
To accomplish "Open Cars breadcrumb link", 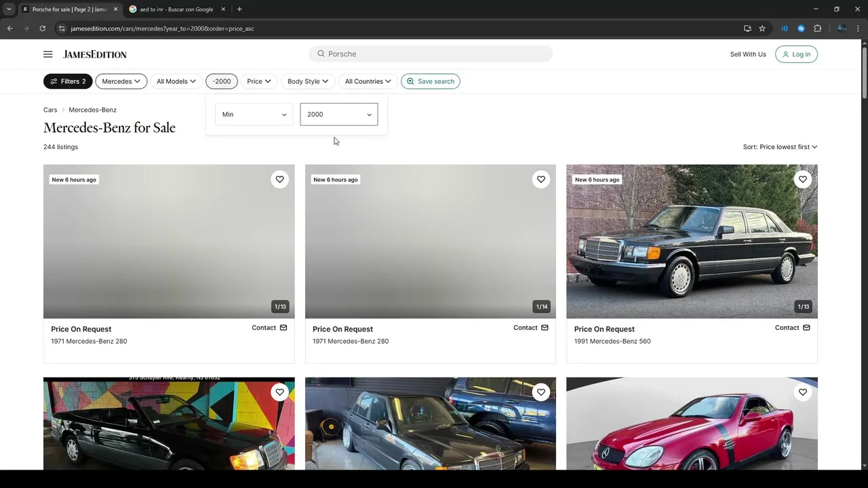I will [50, 110].
